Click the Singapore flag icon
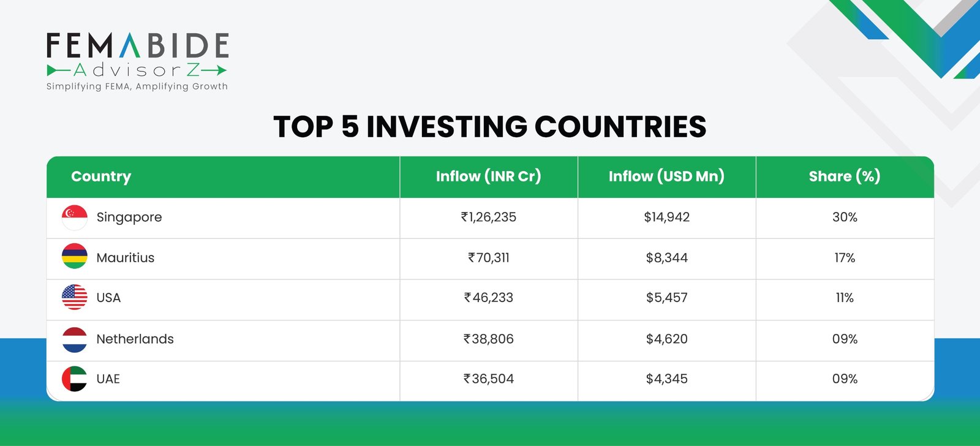 [74, 217]
